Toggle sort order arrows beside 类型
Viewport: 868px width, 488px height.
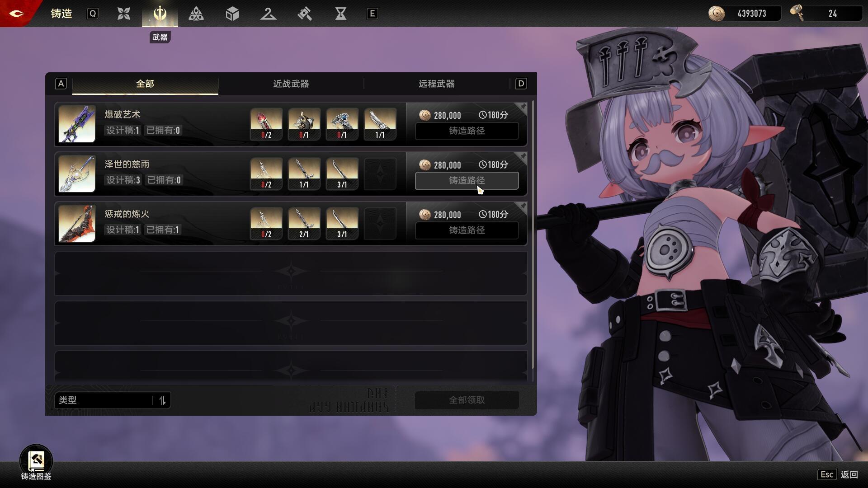pyautogui.click(x=162, y=400)
